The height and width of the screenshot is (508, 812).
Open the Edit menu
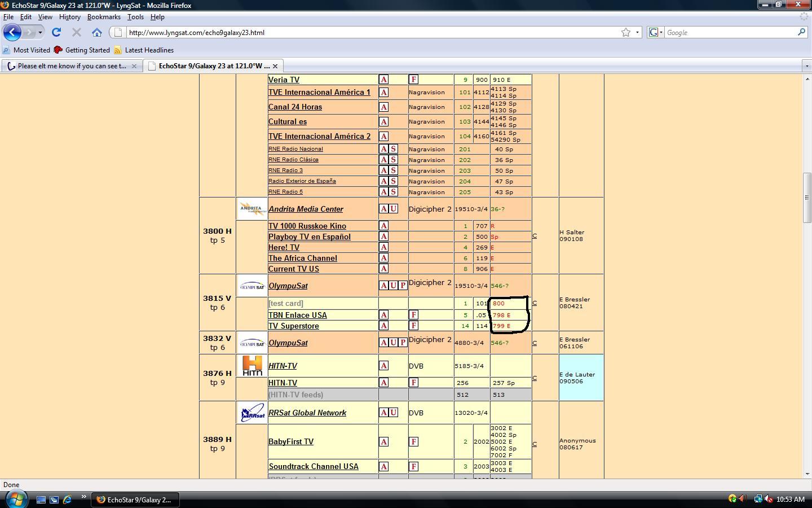click(x=26, y=17)
